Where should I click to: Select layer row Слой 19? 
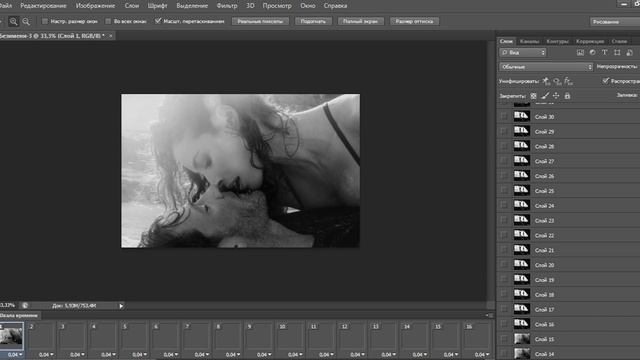[568, 280]
